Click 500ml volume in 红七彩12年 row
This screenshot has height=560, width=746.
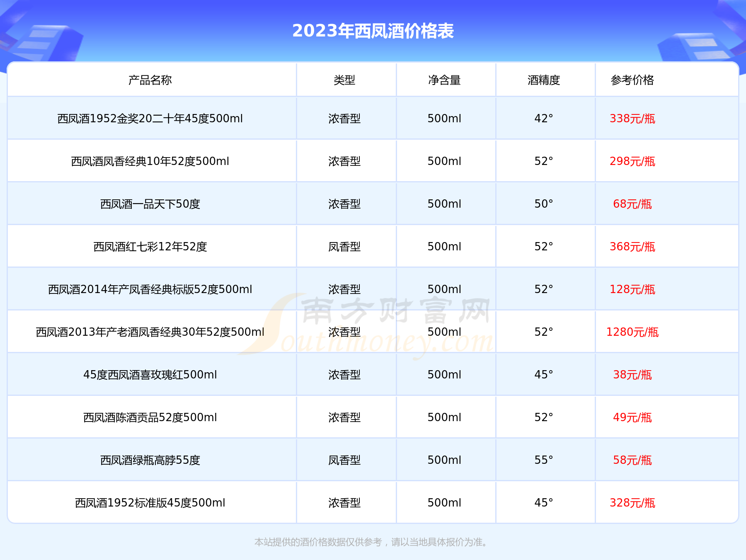444,247
